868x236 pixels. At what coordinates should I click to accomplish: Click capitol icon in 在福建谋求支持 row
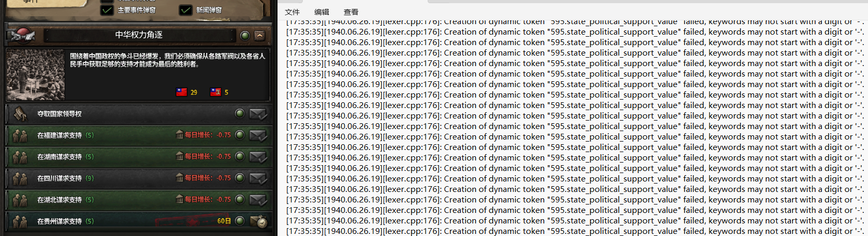click(x=179, y=134)
